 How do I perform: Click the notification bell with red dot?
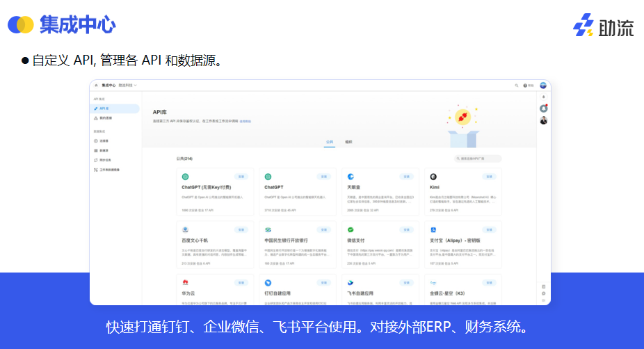click(x=544, y=108)
